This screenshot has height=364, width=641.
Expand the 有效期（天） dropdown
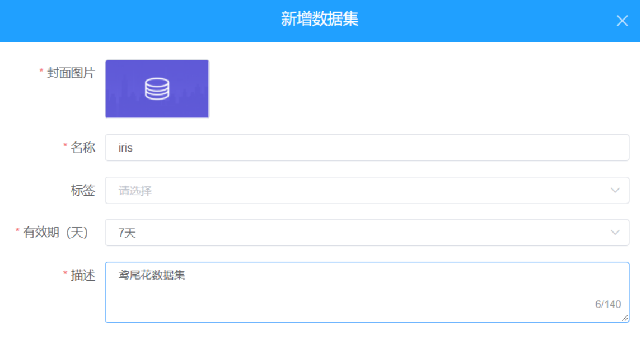tap(358, 233)
